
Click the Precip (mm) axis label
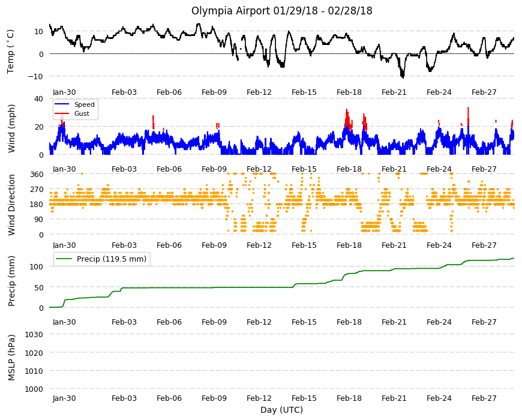[11, 281]
